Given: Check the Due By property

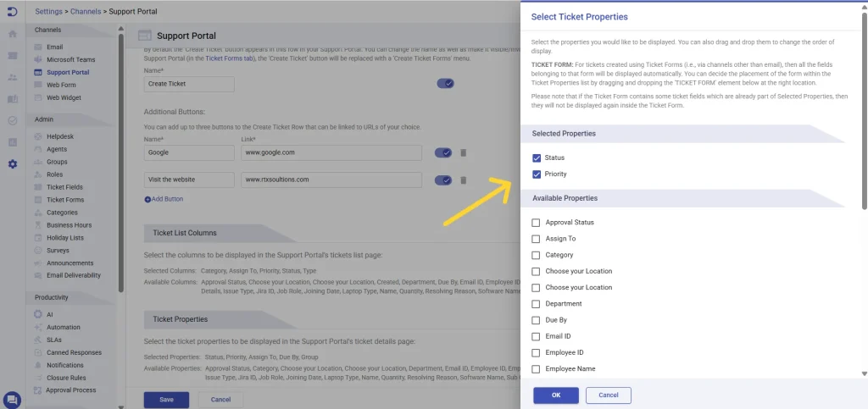Looking at the screenshot, I should coord(536,320).
